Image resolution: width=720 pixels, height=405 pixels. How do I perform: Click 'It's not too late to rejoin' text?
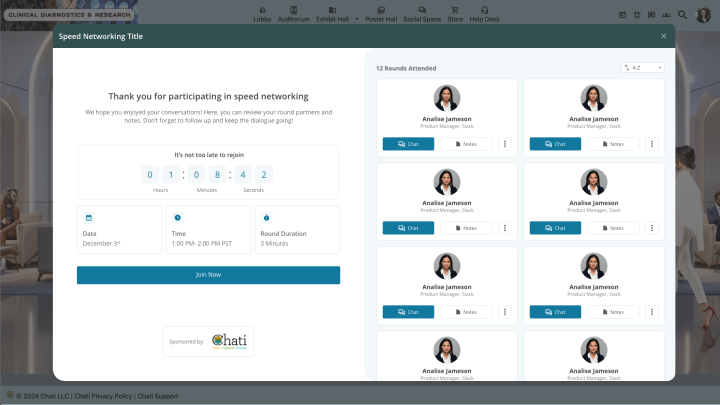(209, 155)
